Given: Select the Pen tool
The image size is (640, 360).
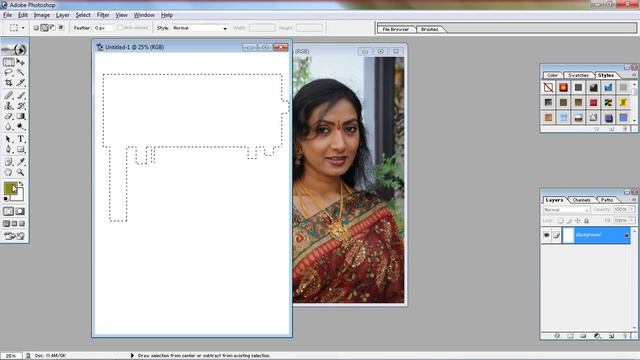Looking at the screenshot, I should [x=9, y=149].
